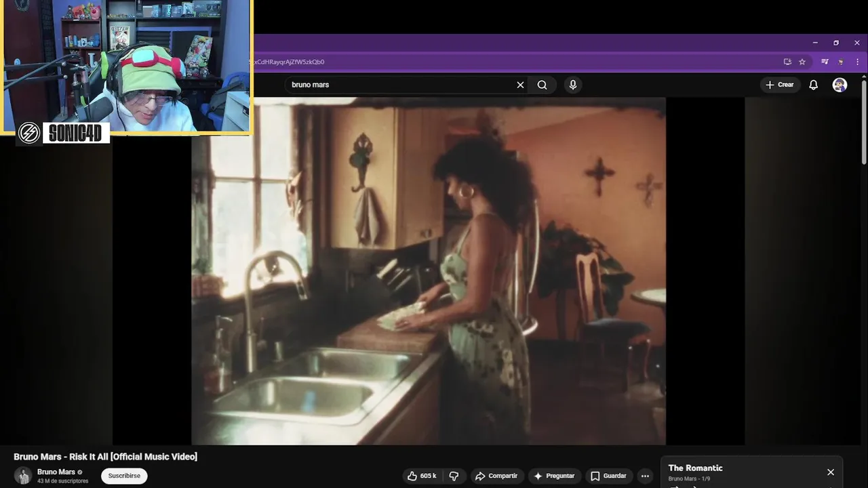This screenshot has width=868, height=488.
Task: Open the Crear create menu
Action: pyautogui.click(x=779, y=85)
